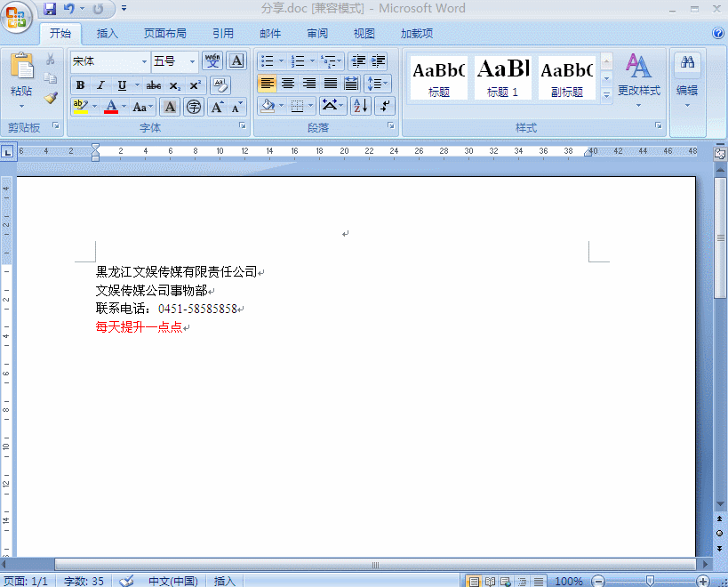
Task: Increase paragraph indent
Action: (379, 61)
